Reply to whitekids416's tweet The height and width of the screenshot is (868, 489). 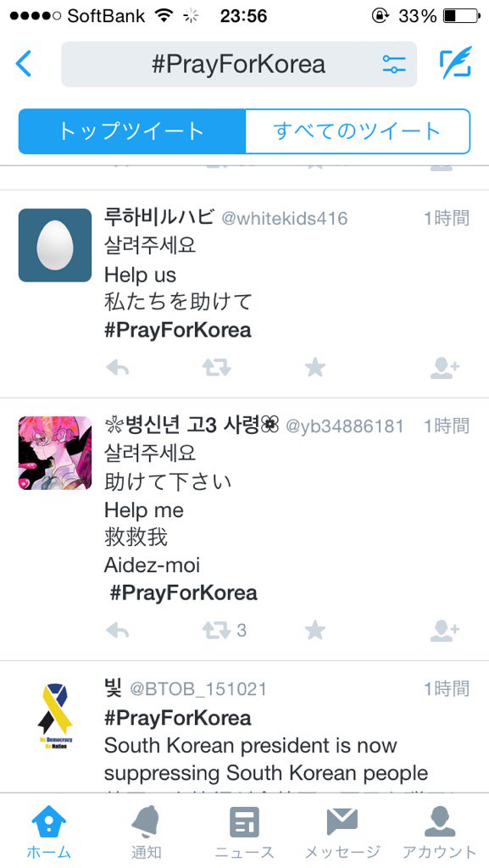pyautogui.click(x=117, y=368)
